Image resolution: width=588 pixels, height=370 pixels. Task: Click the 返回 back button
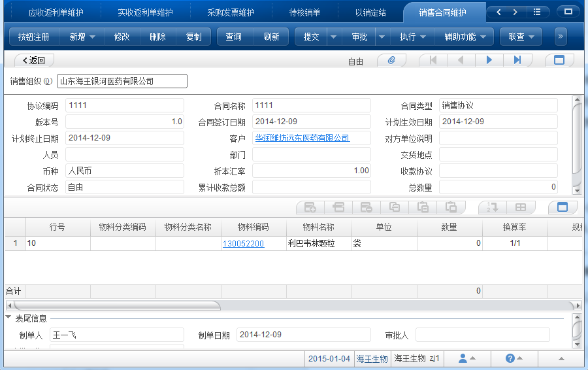[x=33, y=60]
